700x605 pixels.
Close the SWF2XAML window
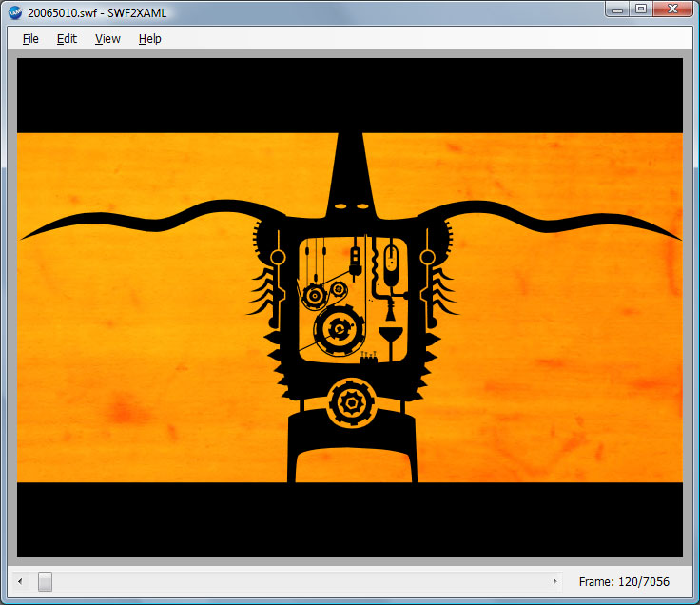click(x=673, y=9)
